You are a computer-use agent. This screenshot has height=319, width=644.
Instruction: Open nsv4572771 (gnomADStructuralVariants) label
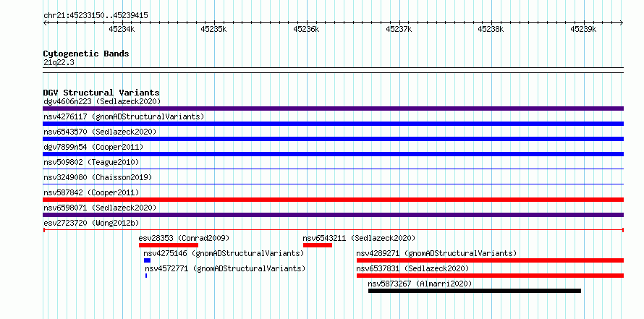(226, 268)
